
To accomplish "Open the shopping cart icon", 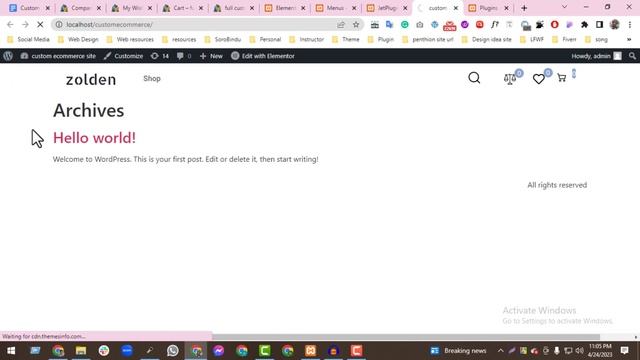I will coord(562,78).
